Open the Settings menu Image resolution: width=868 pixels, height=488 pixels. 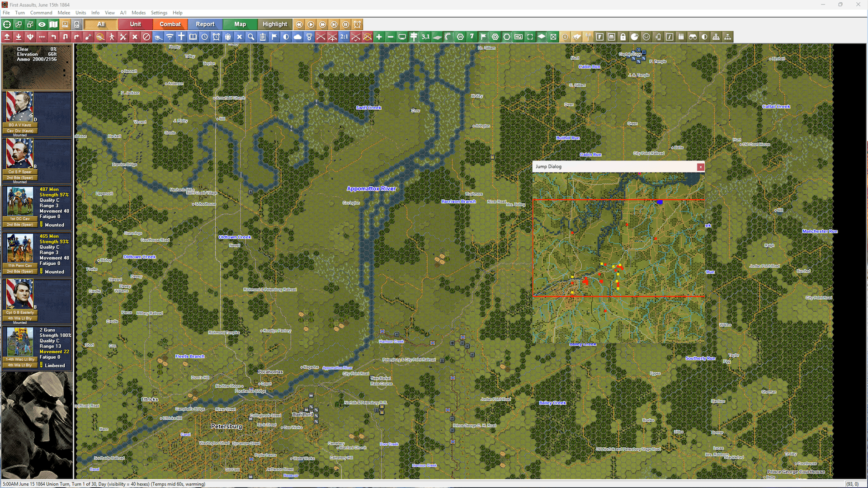coord(159,13)
